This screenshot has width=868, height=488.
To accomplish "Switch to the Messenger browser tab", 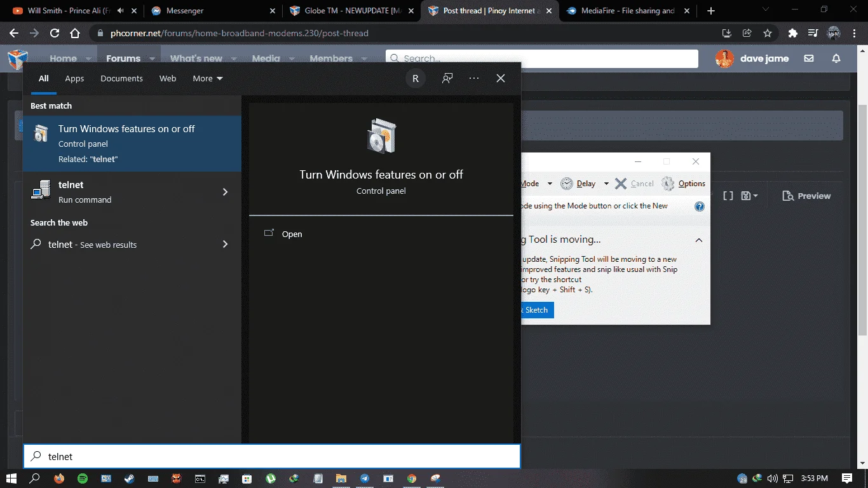I will pyautogui.click(x=213, y=11).
